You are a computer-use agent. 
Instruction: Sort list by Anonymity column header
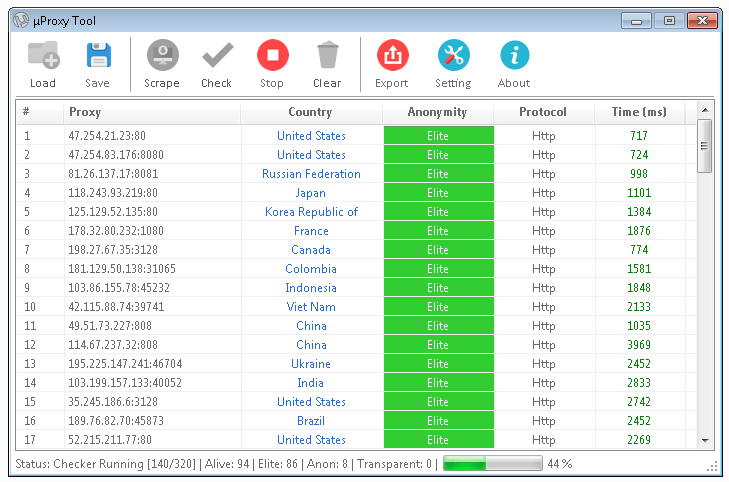pos(437,112)
